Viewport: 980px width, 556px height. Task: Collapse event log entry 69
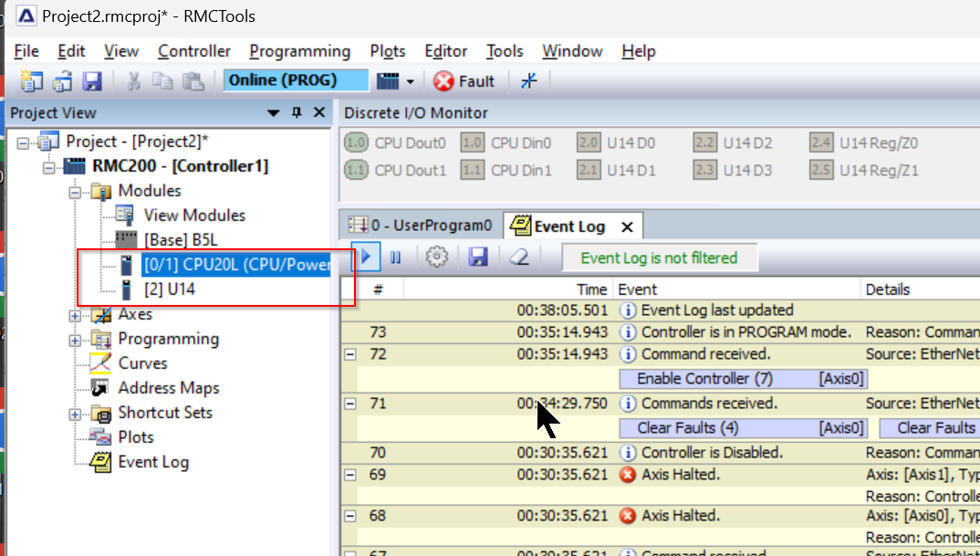click(350, 476)
